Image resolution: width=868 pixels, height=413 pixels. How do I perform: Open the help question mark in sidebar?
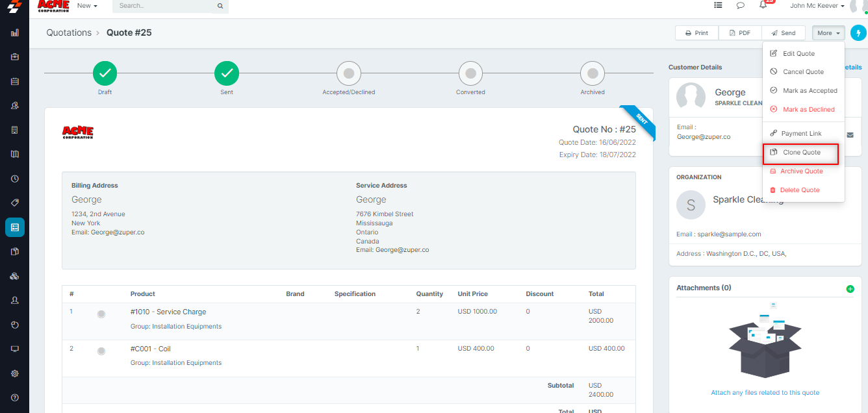coord(14,397)
